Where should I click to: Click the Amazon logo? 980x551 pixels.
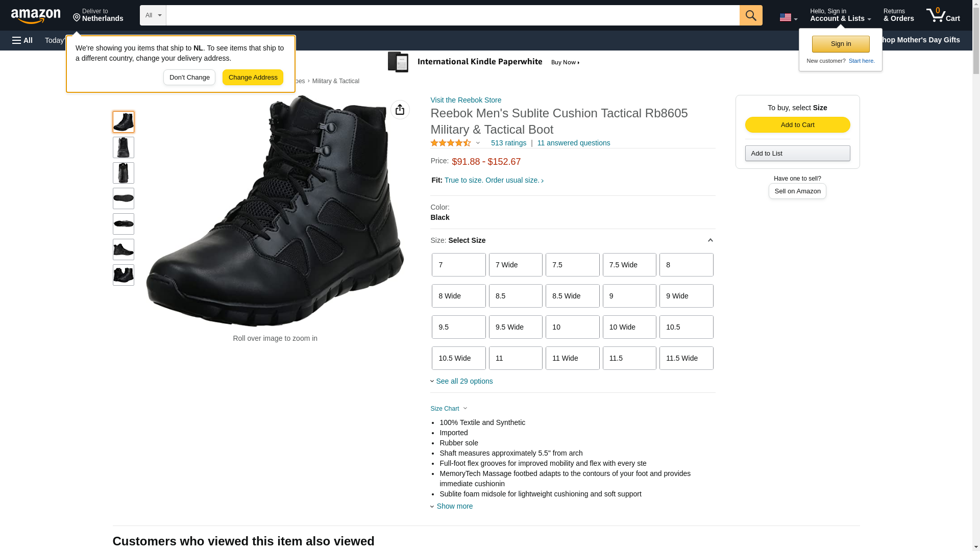[x=36, y=16]
